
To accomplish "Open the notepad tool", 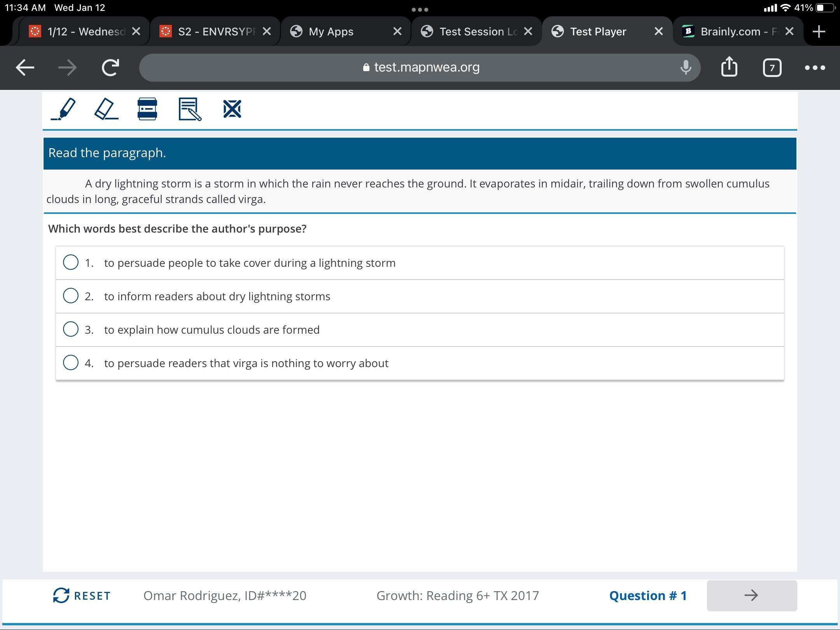I will coord(190,109).
